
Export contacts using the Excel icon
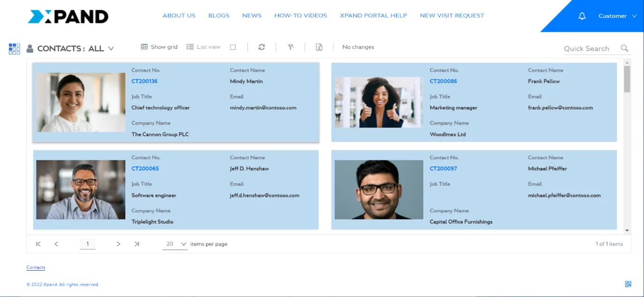tap(319, 47)
